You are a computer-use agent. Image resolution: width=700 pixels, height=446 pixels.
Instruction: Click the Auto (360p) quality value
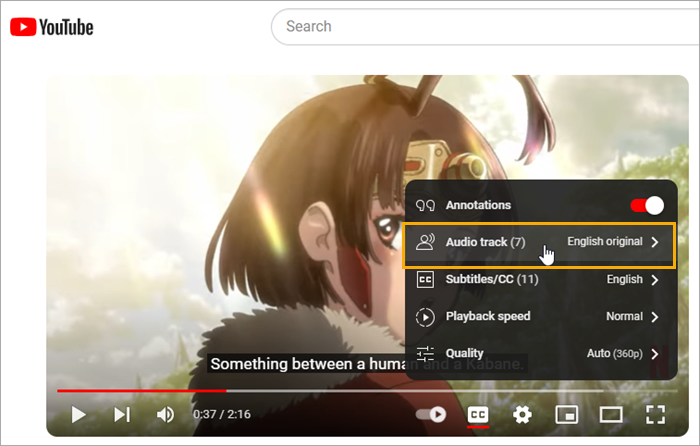(614, 354)
